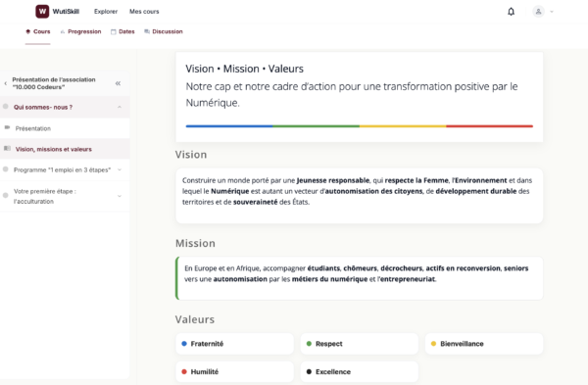Click the WutiSkill logo icon
Screen dimensions: 588x385
coord(42,11)
